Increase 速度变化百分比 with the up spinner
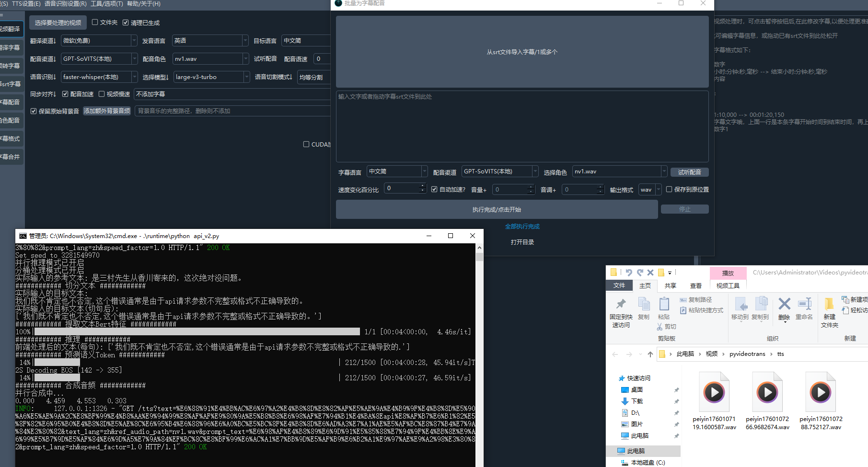This screenshot has height=467, width=868. 422,186
